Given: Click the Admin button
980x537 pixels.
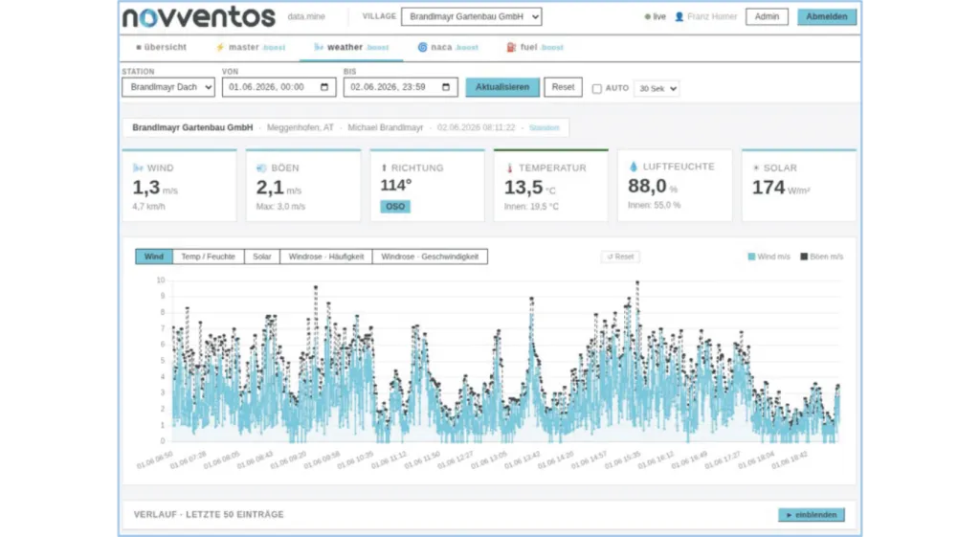Looking at the screenshot, I should [x=767, y=17].
